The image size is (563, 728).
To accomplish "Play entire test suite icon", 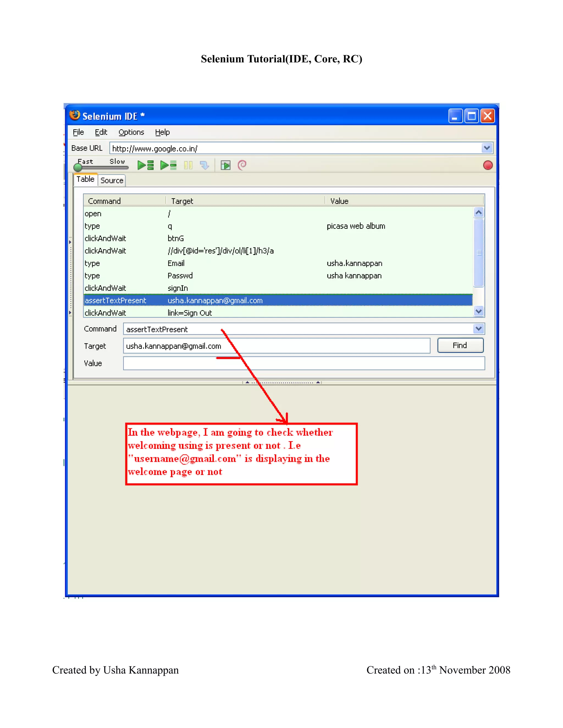I will coord(145,165).
